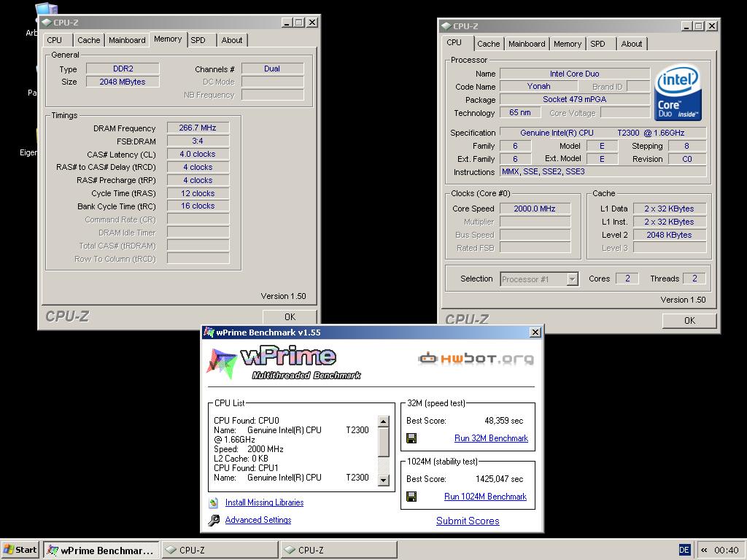This screenshot has width=747, height=560.
Task: Click the CPU List scrollbar thumb
Action: coord(384,442)
